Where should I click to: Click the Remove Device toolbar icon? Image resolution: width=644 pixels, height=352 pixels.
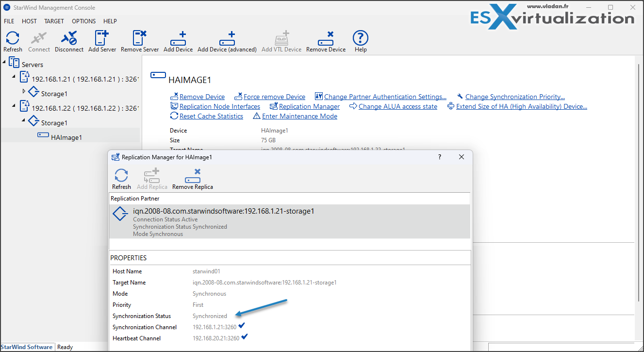tap(326, 38)
